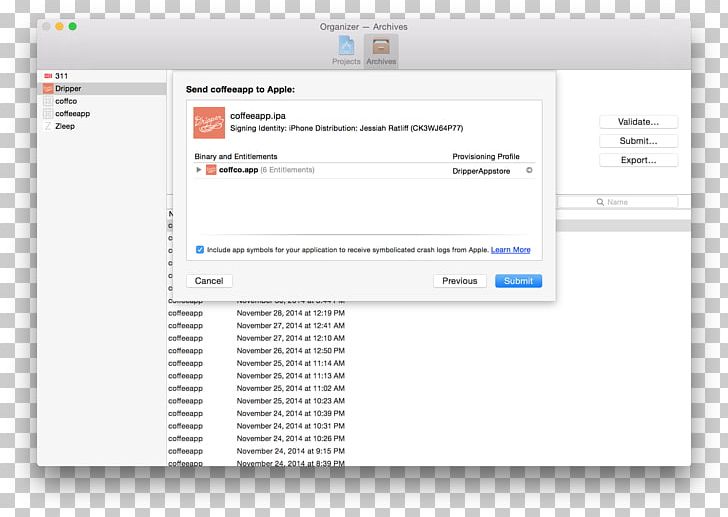Select the Dripper project in sidebar
The height and width of the screenshot is (517, 728).
(x=104, y=88)
